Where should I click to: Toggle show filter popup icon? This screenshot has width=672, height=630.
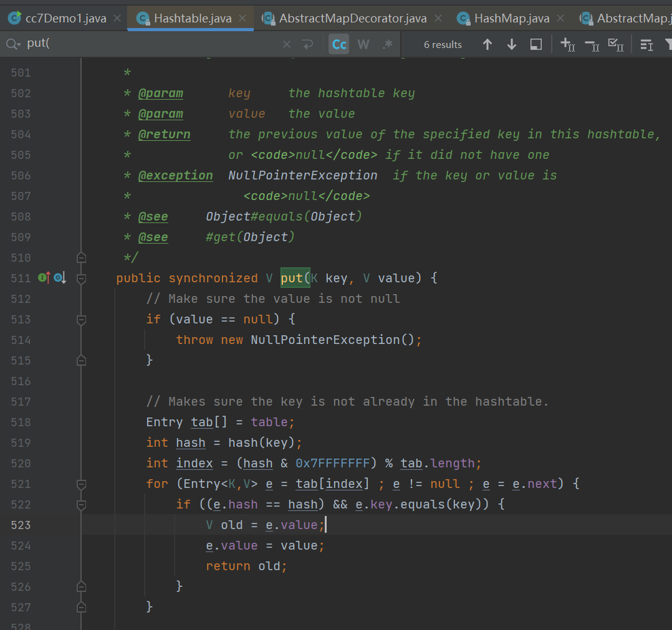tap(646, 44)
